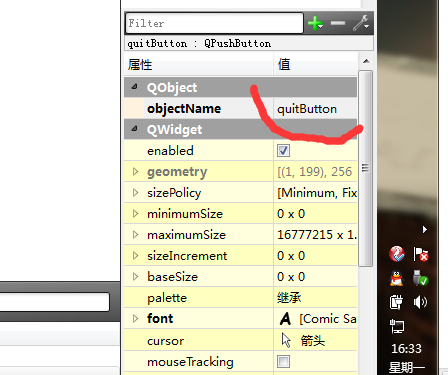The height and width of the screenshot is (375, 448).
Task: Click the font Comic Sa value
Action: click(x=328, y=319)
